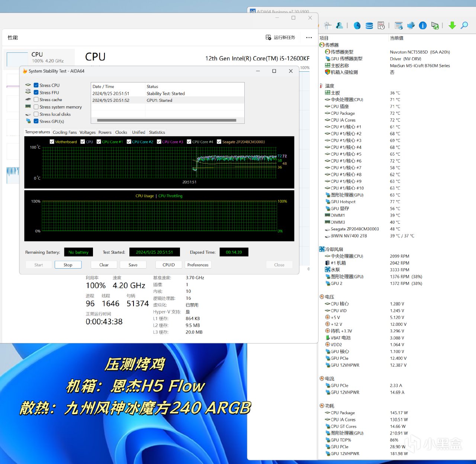Uncheck the Stress FPU checkbox
This screenshot has width=476, height=464.
pyautogui.click(x=36, y=93)
